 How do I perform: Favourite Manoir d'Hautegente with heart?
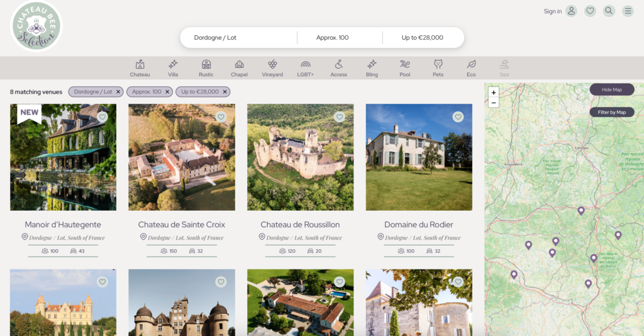click(x=103, y=117)
